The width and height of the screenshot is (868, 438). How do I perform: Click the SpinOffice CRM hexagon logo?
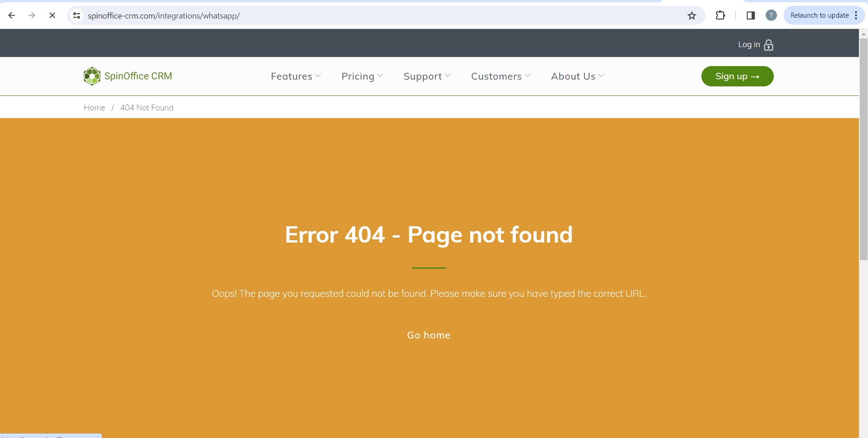[x=92, y=76]
